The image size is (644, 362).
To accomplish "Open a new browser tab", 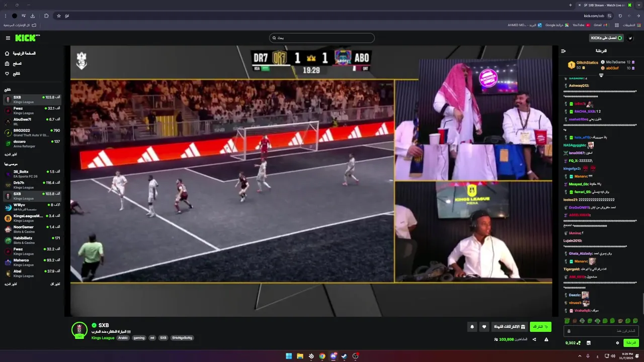I will coord(571,5).
